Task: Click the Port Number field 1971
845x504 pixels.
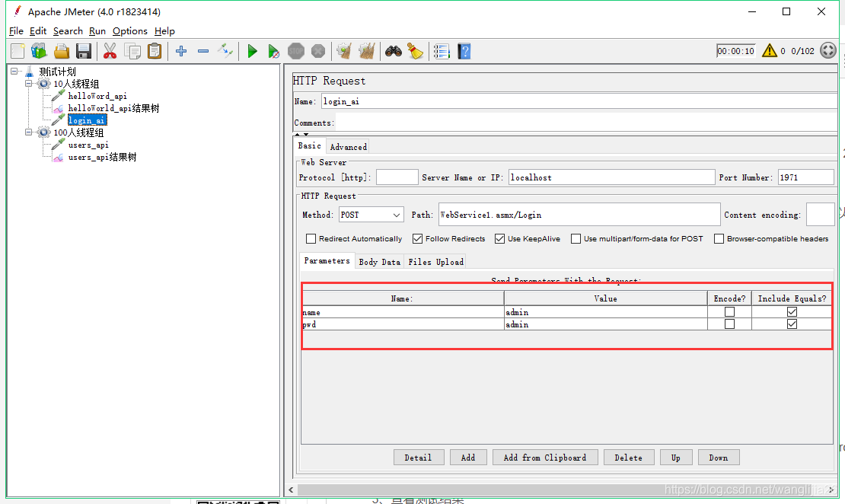Action: click(805, 177)
